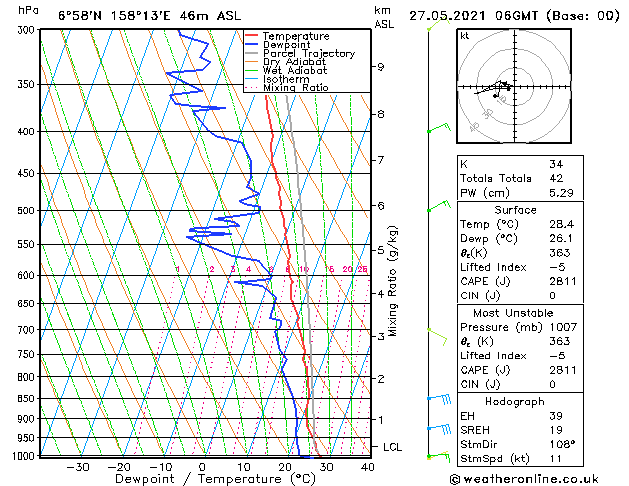Viewport: 629px width, 486px height.
Task: Click the K index value 34
Action: click(x=556, y=164)
